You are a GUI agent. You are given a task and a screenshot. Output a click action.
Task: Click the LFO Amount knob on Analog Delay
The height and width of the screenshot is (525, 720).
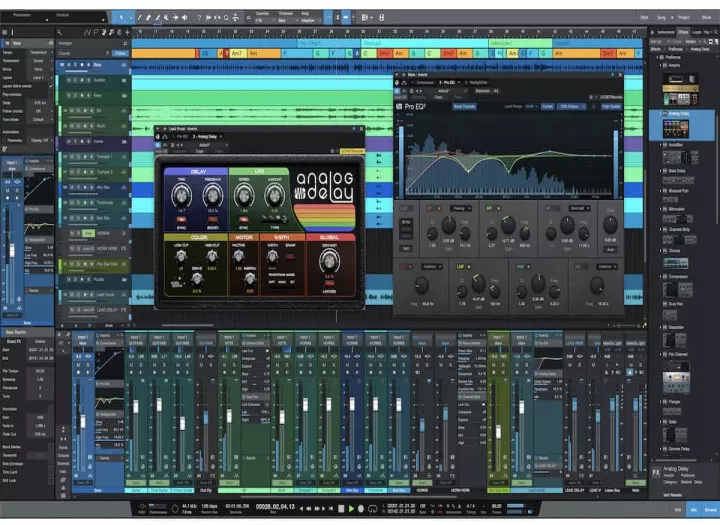(x=274, y=195)
